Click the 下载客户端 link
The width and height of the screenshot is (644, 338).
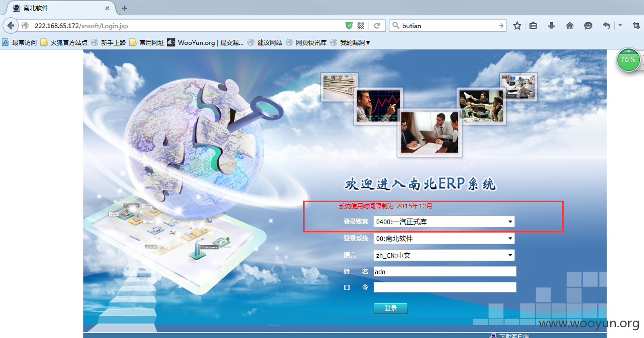(514, 335)
